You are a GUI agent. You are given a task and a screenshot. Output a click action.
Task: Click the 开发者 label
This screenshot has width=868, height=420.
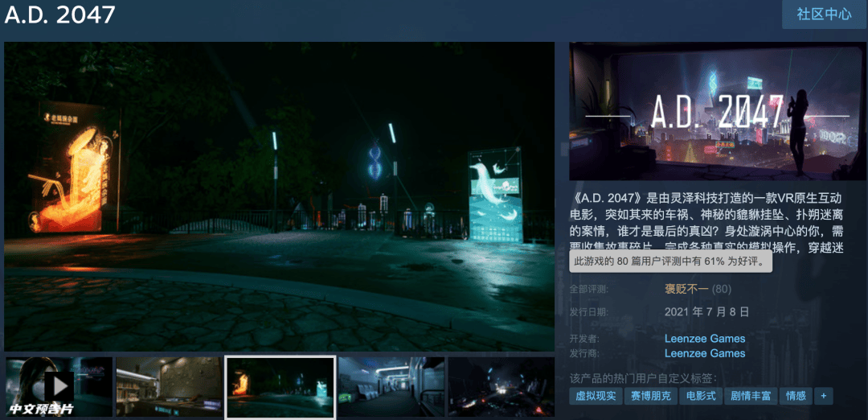584,338
